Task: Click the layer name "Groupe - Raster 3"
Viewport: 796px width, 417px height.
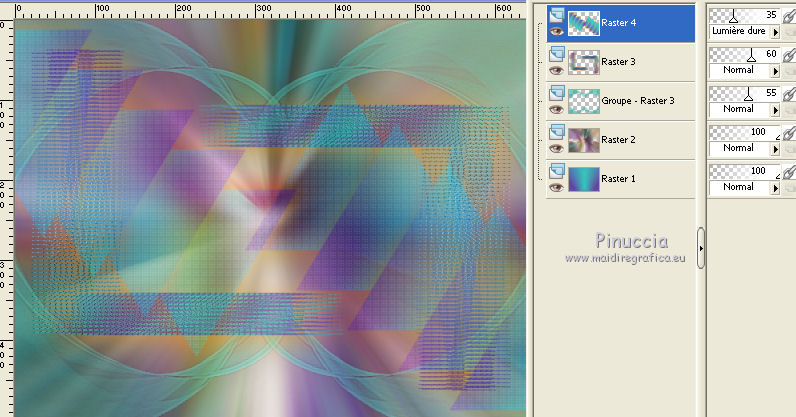Action: [x=638, y=101]
